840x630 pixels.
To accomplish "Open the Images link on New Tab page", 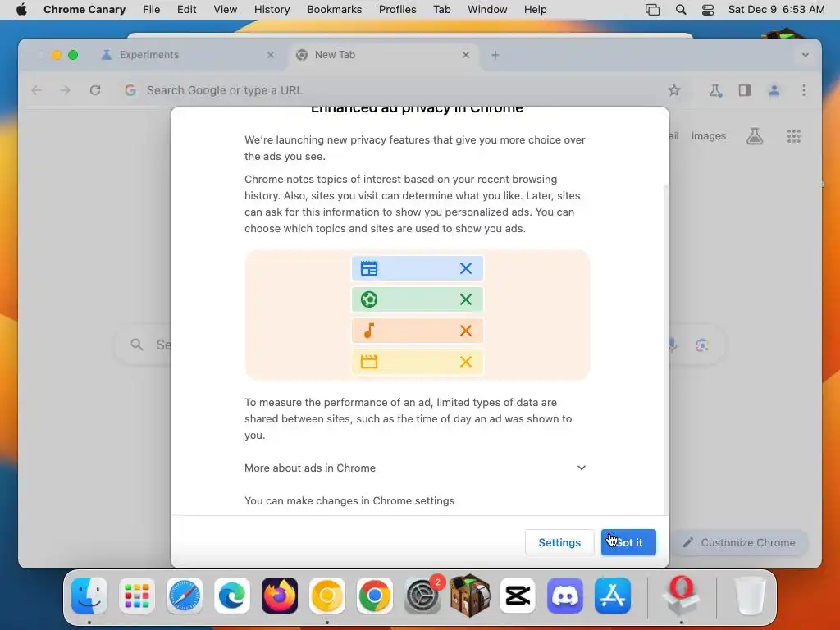I will 708,136.
